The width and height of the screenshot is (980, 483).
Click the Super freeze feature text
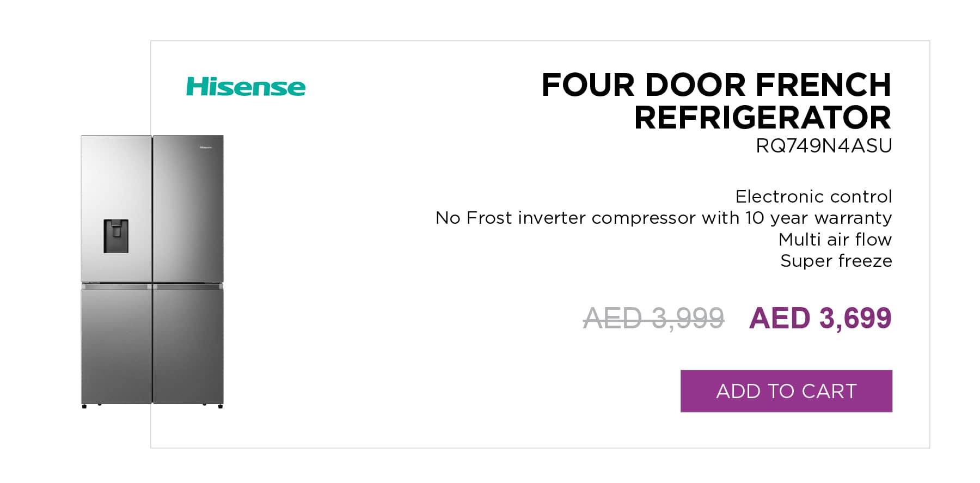click(836, 261)
